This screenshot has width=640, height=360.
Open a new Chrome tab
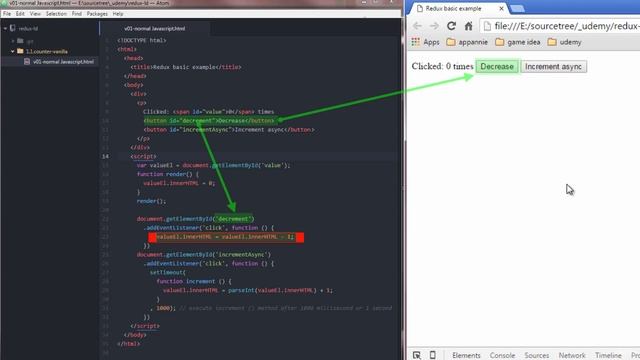[x=517, y=9]
